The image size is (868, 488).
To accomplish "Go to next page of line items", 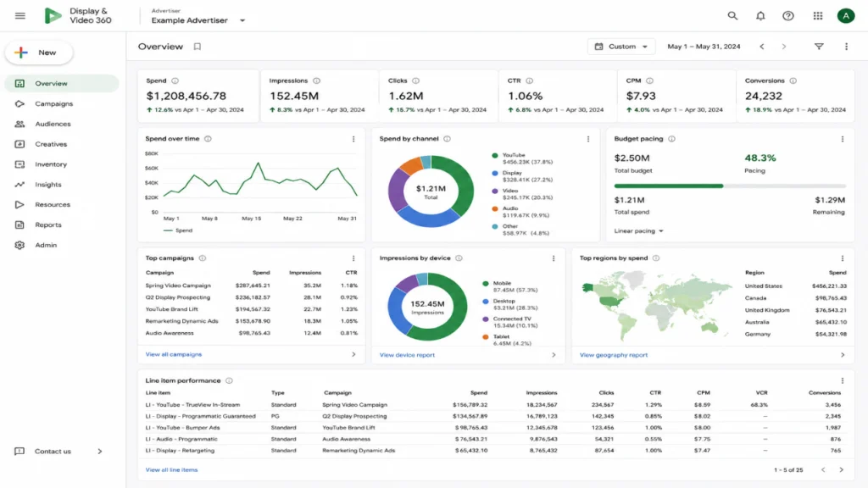I will coord(841,469).
